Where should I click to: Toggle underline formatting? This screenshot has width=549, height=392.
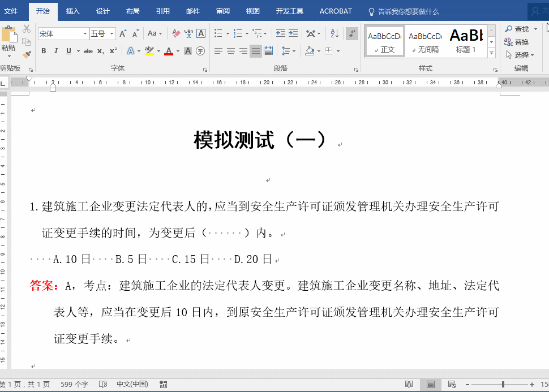68,51
